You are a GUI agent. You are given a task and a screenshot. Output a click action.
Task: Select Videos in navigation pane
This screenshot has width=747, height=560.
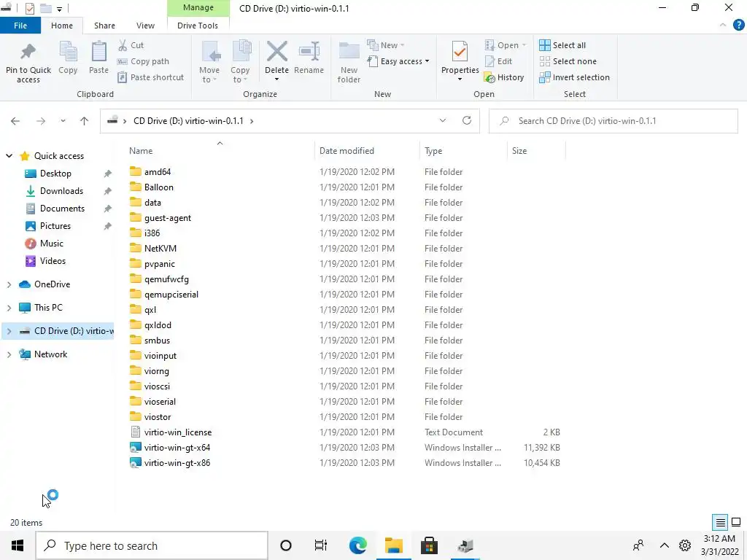[53, 261]
